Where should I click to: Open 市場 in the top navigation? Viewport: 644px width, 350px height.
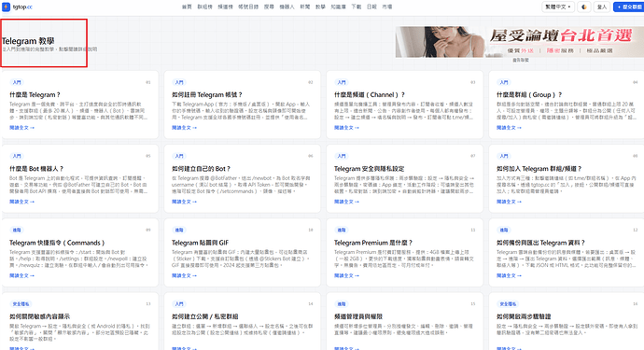(x=387, y=7)
